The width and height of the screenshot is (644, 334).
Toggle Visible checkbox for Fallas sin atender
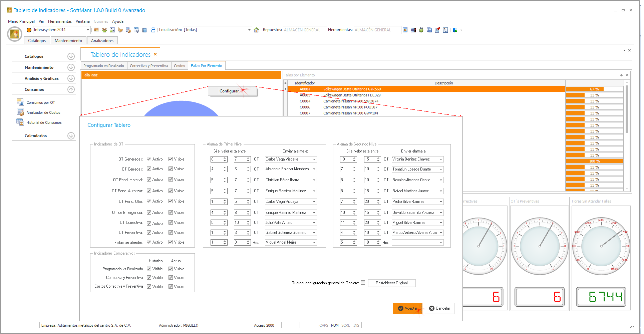click(171, 242)
